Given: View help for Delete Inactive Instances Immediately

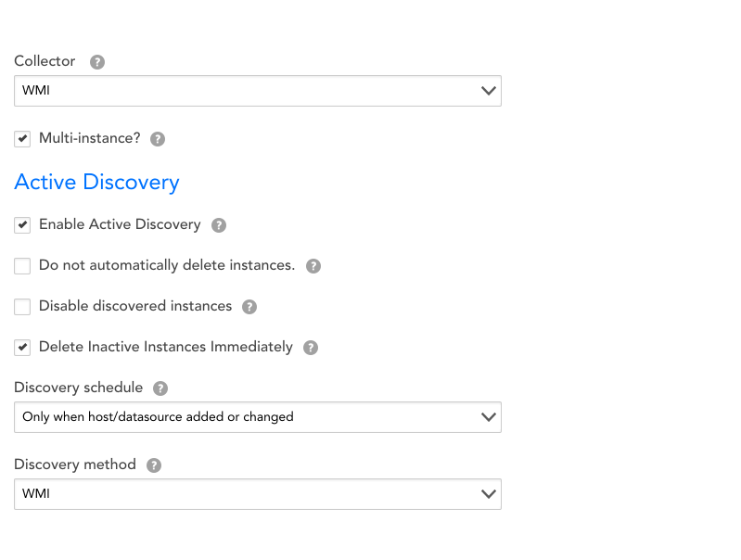Looking at the screenshot, I should 311,348.
